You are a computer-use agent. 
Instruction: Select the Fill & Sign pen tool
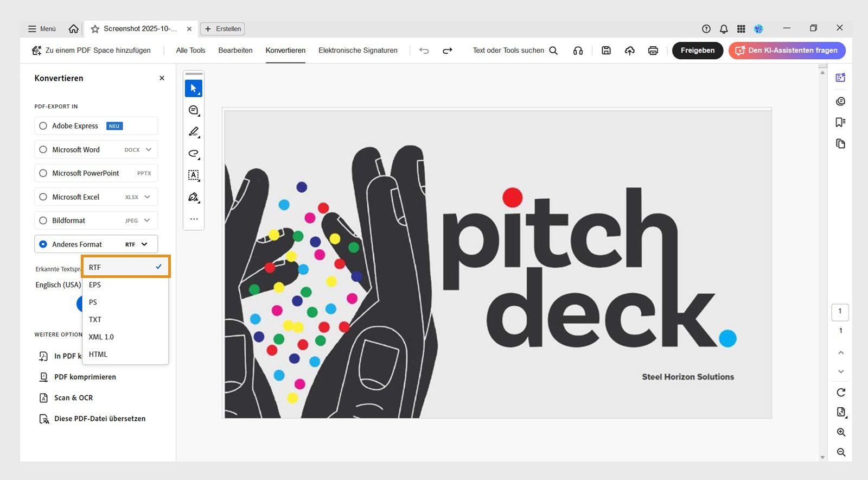coord(194,197)
